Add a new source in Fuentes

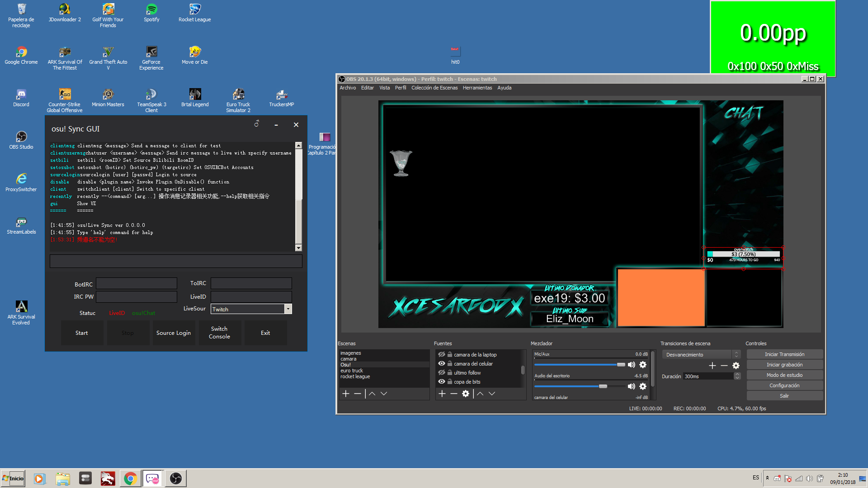click(x=442, y=394)
